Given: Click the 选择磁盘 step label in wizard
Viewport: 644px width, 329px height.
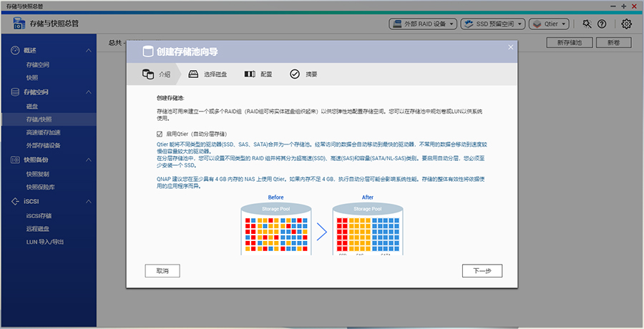Looking at the screenshot, I should click(215, 74).
